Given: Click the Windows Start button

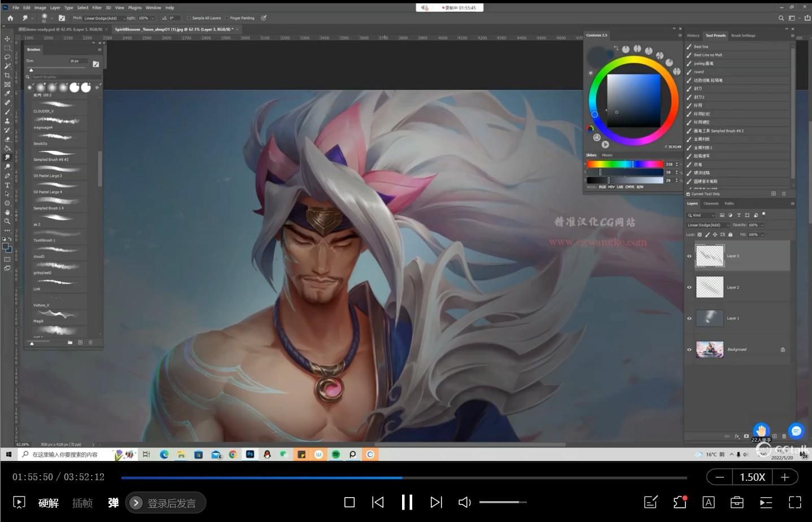Looking at the screenshot, I should coord(8,454).
